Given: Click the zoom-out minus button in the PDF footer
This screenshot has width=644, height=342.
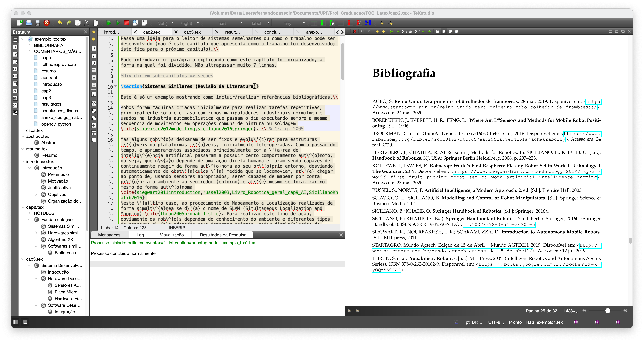Looking at the screenshot, I should 584,311.
